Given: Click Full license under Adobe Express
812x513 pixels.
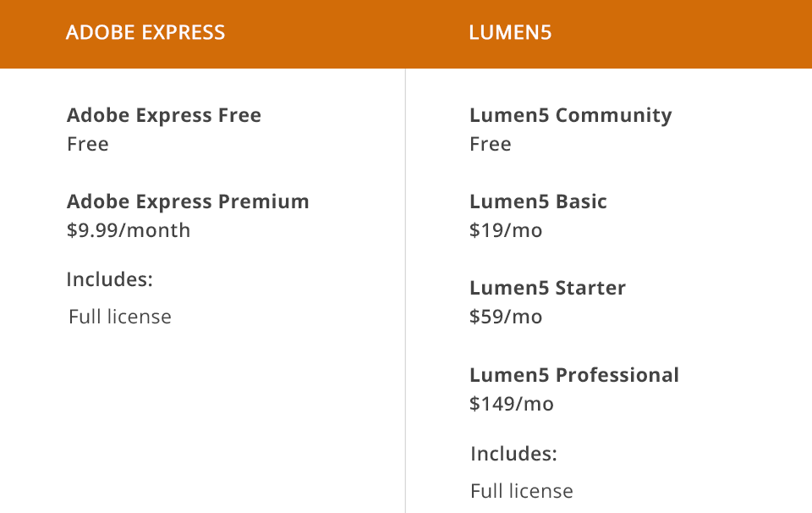Looking at the screenshot, I should pyautogui.click(x=120, y=317).
